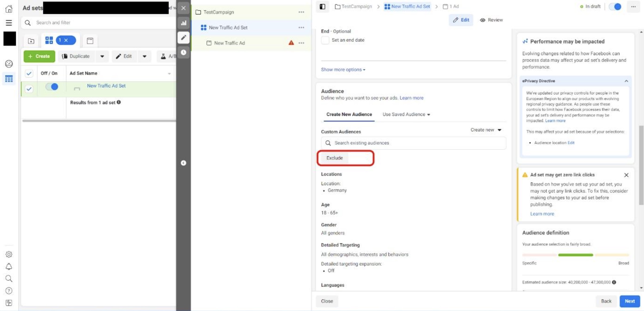
Task: Dismiss the zero link clicks warning
Action: pyautogui.click(x=626, y=175)
